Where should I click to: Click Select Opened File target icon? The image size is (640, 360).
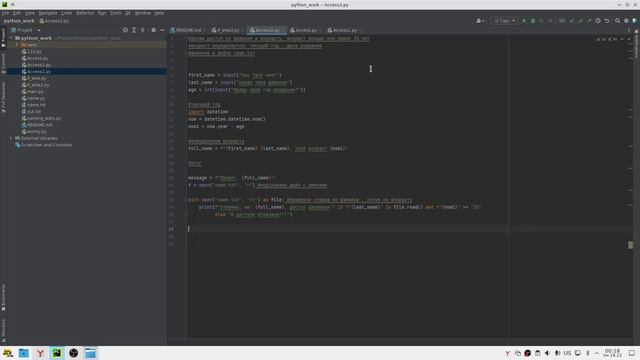[125, 30]
